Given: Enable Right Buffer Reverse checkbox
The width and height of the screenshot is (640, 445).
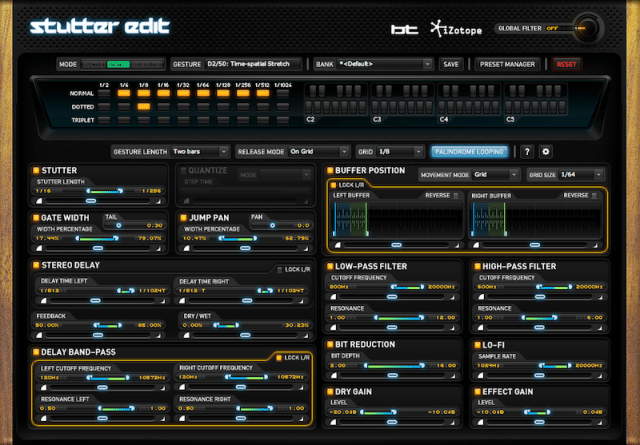Looking at the screenshot, I should (x=594, y=196).
